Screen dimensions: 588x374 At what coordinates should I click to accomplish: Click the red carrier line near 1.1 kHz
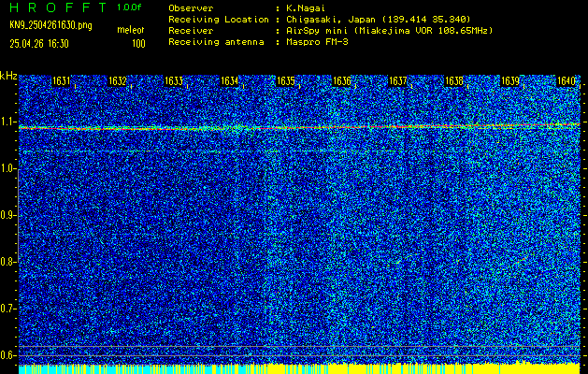(x=299, y=127)
